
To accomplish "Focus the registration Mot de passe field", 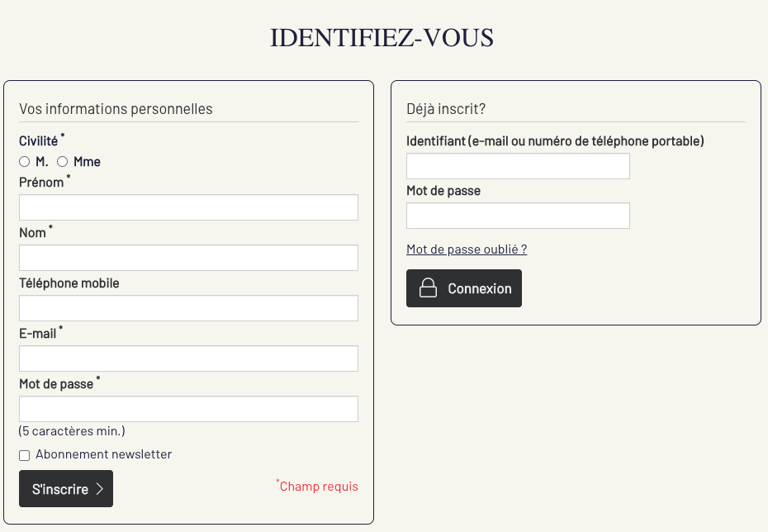I will pyautogui.click(x=188, y=409).
